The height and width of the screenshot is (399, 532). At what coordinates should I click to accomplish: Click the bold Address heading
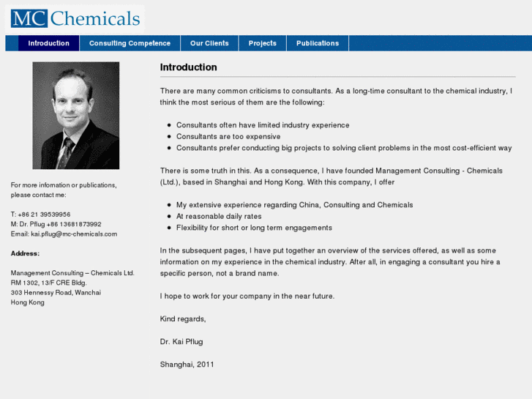pyautogui.click(x=26, y=253)
